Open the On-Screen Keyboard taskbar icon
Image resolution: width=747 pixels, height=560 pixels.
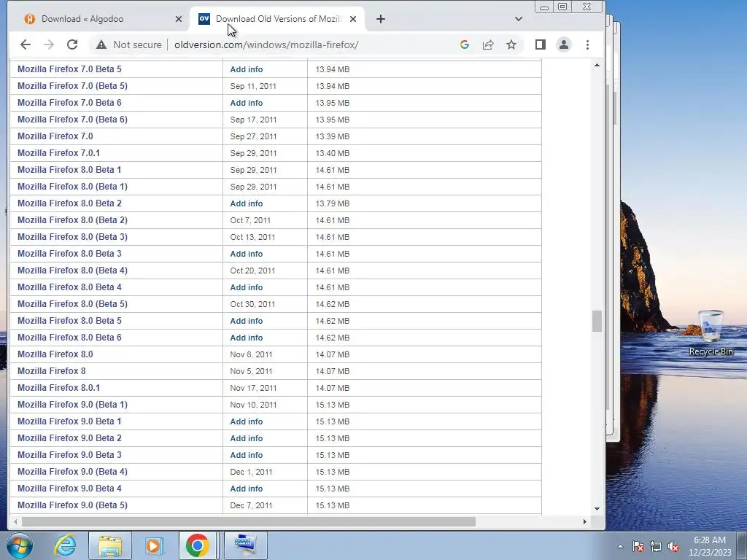(245, 545)
